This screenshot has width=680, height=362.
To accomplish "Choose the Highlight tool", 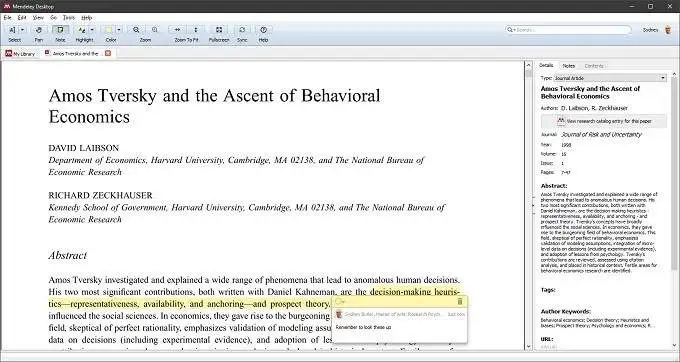I will [x=82, y=30].
